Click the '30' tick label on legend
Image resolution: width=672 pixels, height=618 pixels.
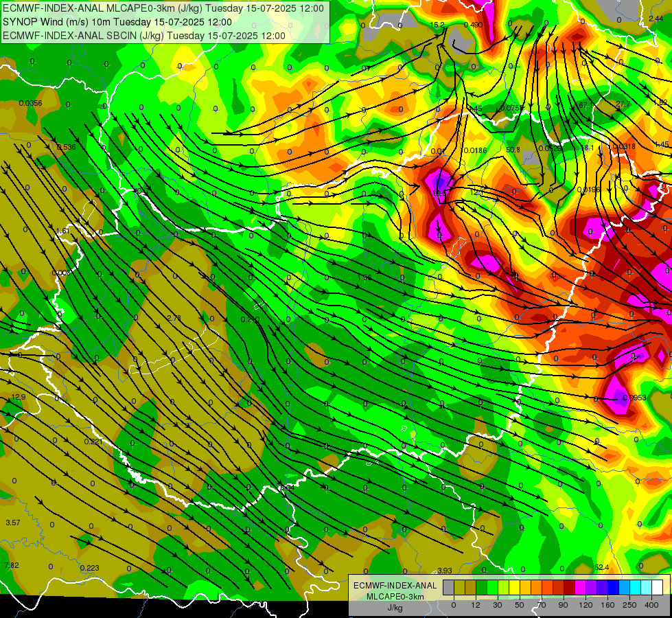pos(498,605)
